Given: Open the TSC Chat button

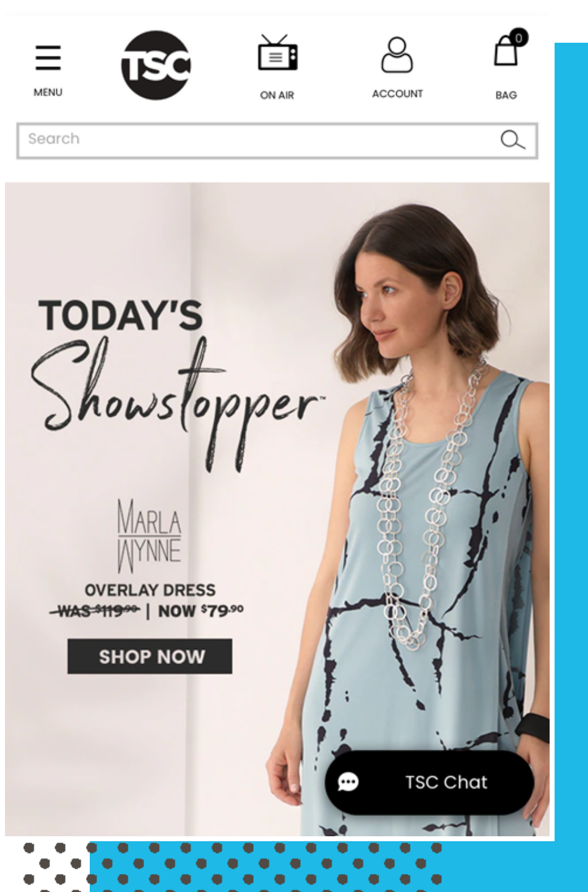Looking at the screenshot, I should (430, 782).
